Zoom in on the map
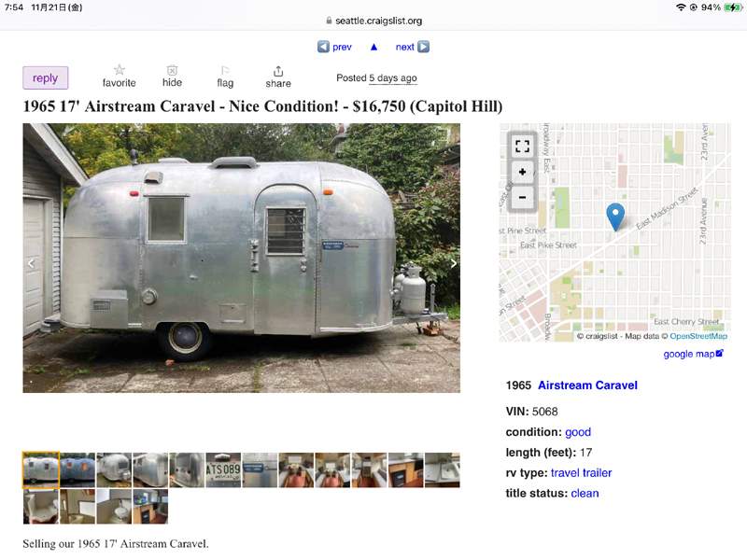 pos(523,172)
